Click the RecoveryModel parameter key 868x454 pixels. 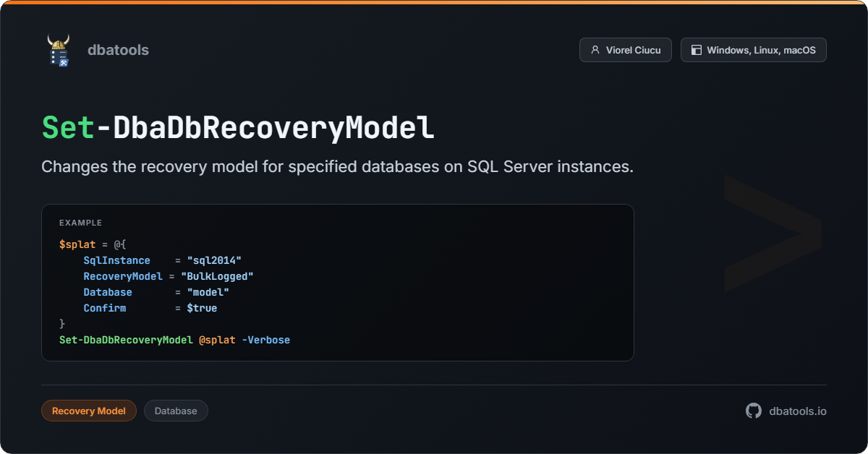click(x=123, y=276)
